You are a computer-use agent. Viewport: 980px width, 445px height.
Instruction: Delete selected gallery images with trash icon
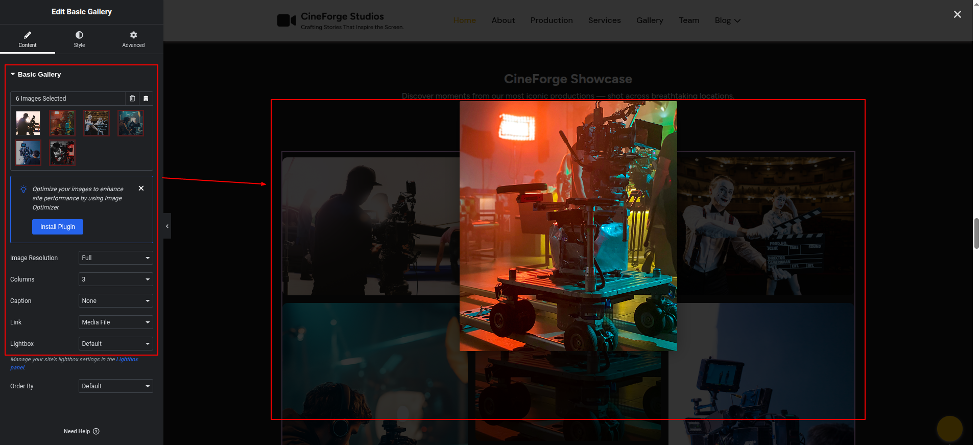(132, 99)
